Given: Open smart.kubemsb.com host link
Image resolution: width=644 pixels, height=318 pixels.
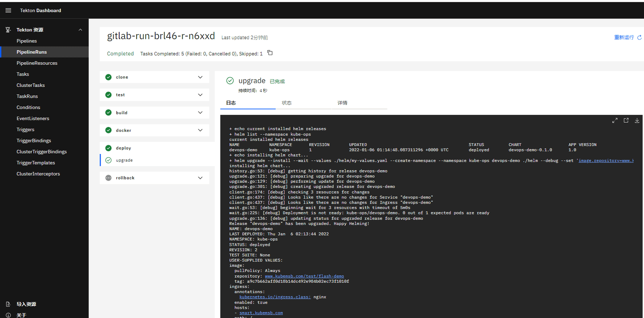Looking at the screenshot, I should pos(261,313).
